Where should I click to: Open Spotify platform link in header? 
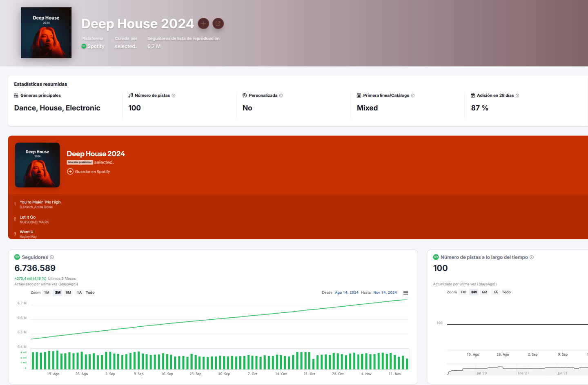[96, 46]
